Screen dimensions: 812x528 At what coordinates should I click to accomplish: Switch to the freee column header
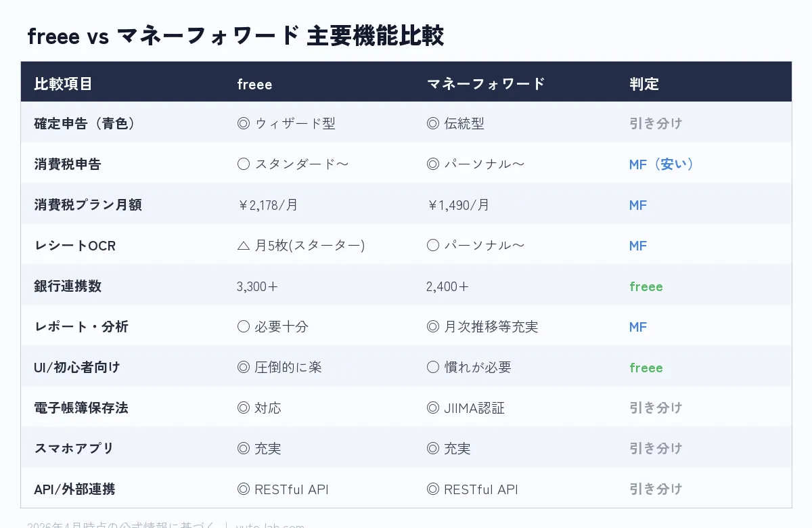pos(254,84)
